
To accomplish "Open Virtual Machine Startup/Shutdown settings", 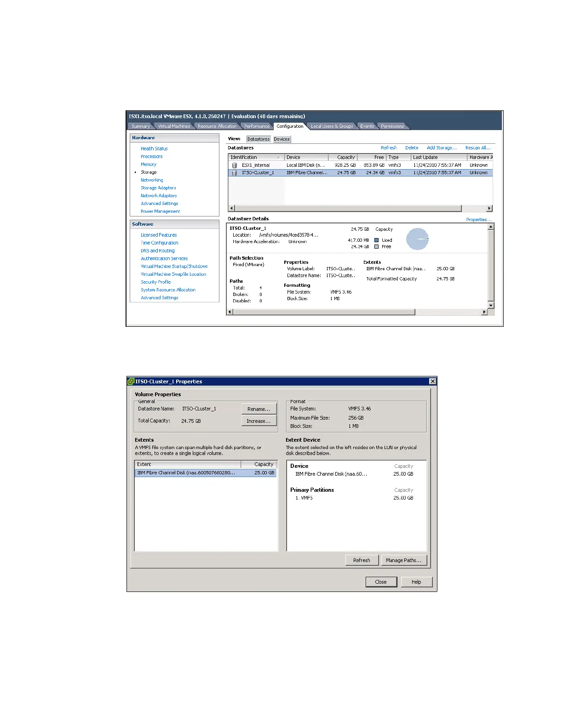I will pyautogui.click(x=174, y=266).
